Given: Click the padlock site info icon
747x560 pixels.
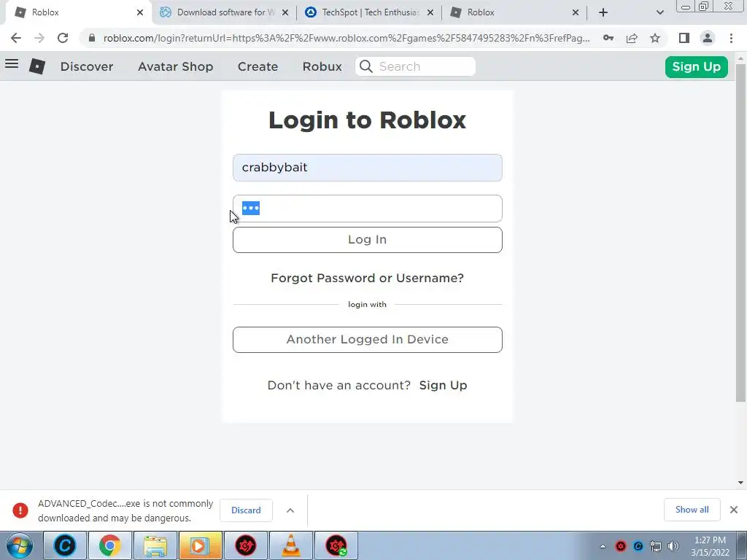Looking at the screenshot, I should 92,38.
